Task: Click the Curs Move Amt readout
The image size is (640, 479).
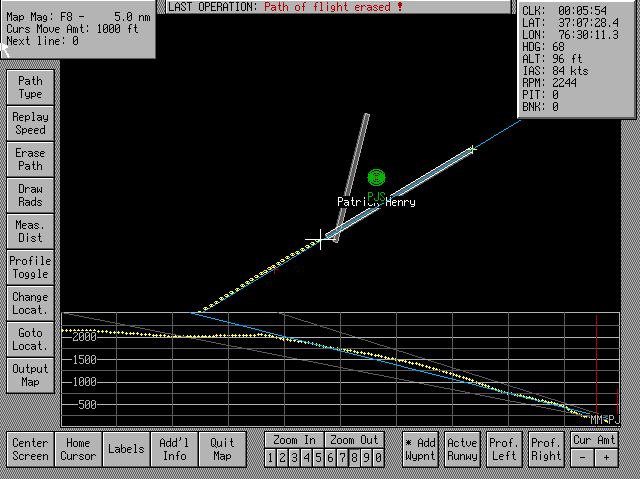Action: [72, 29]
